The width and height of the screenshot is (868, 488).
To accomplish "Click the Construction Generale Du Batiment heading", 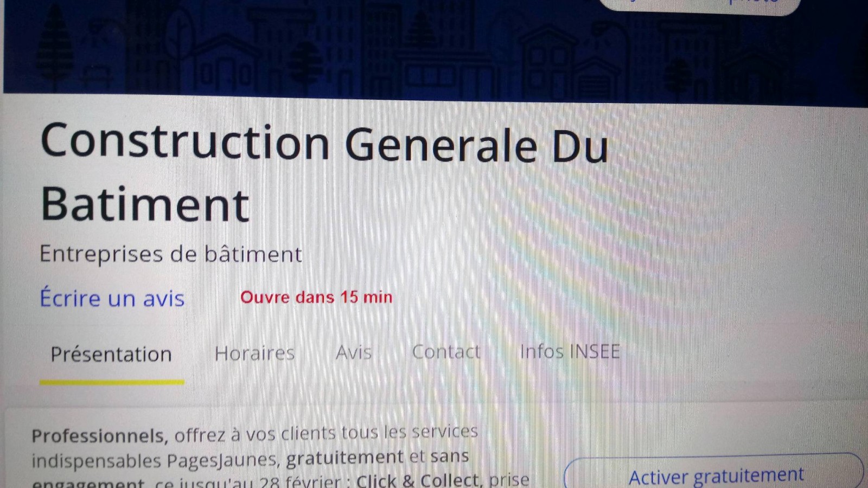I will (324, 172).
